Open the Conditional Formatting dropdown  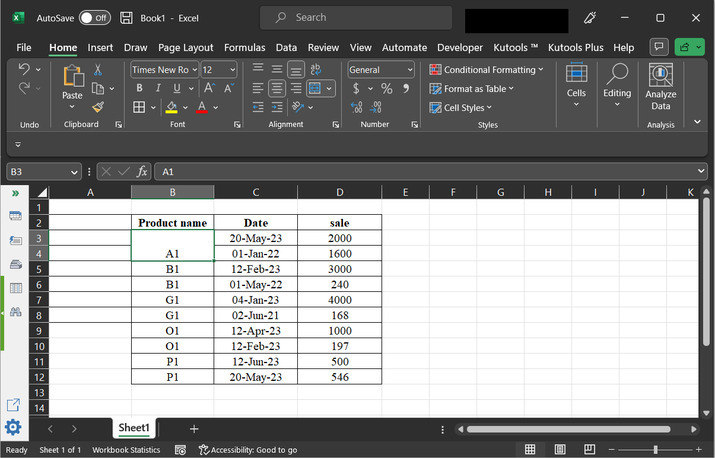click(486, 70)
